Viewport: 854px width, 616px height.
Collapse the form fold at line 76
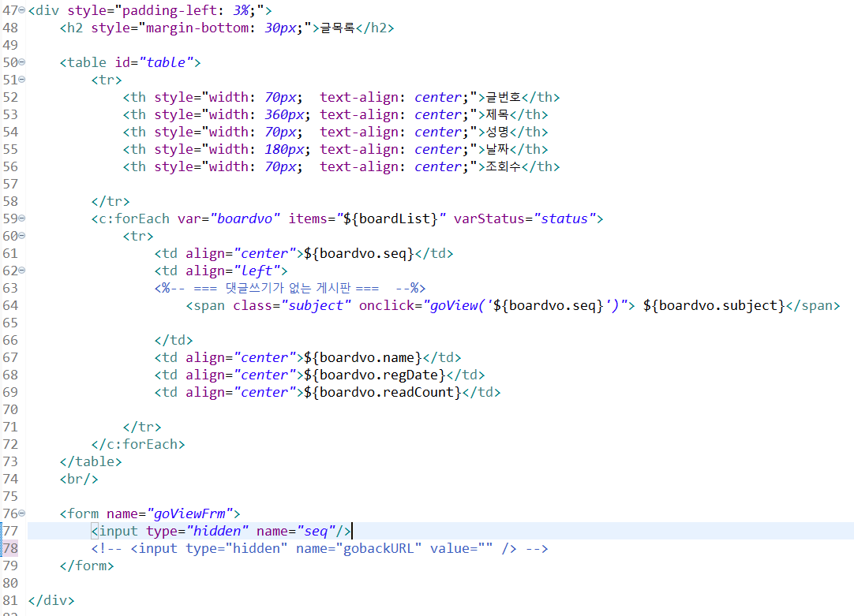22,513
